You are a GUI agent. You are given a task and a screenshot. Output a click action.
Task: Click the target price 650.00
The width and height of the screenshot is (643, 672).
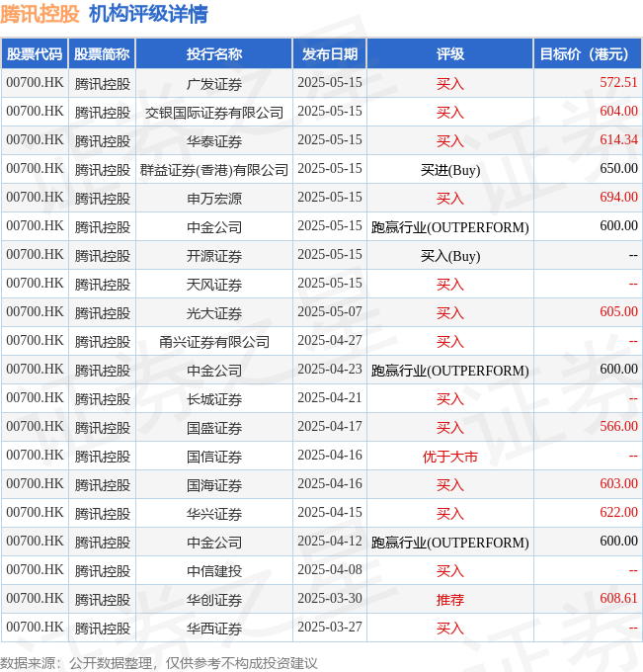point(618,168)
